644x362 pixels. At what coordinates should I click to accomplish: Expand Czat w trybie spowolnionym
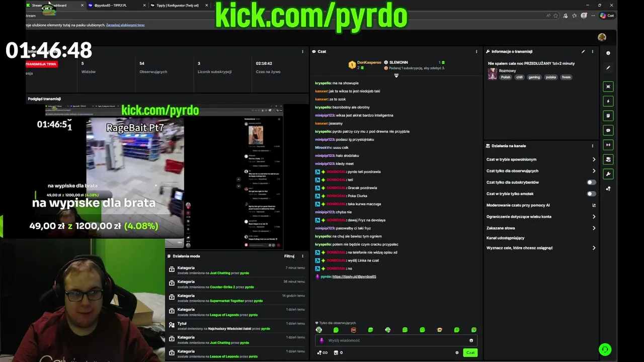[541, 159]
